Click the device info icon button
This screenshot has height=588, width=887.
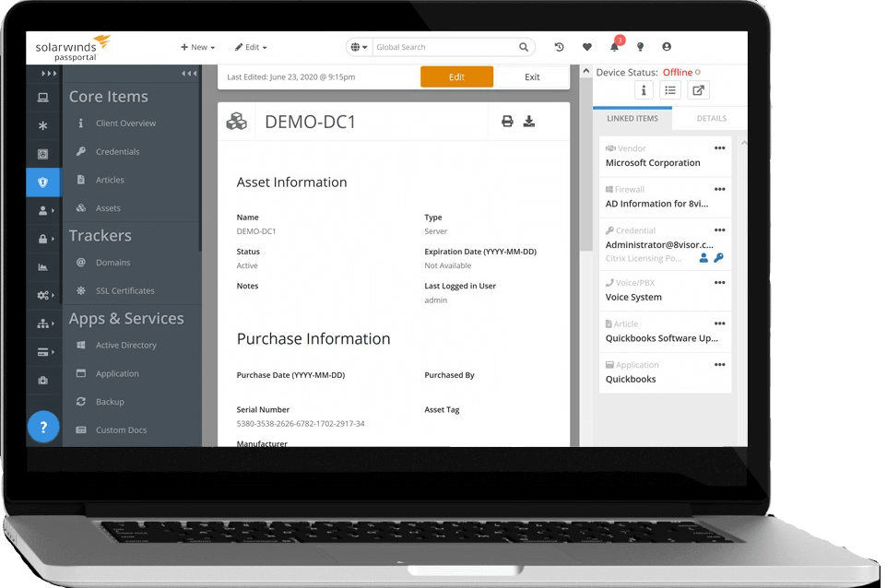coord(644,90)
